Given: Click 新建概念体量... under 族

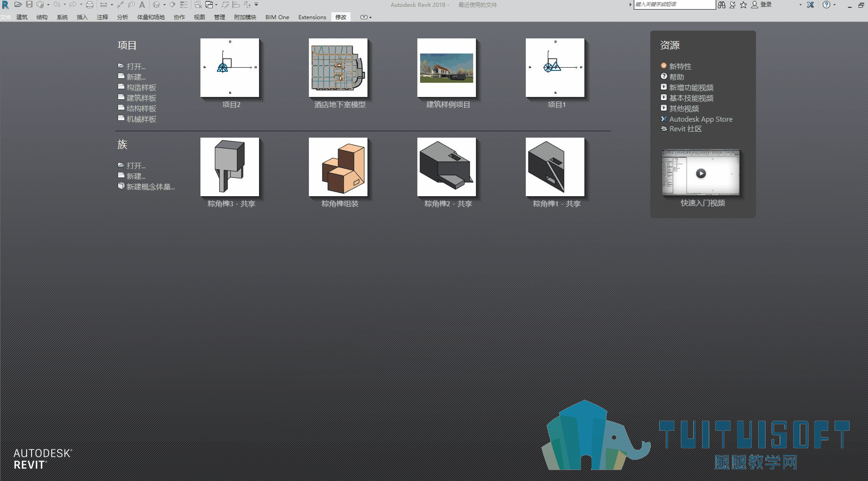Looking at the screenshot, I should (x=151, y=187).
